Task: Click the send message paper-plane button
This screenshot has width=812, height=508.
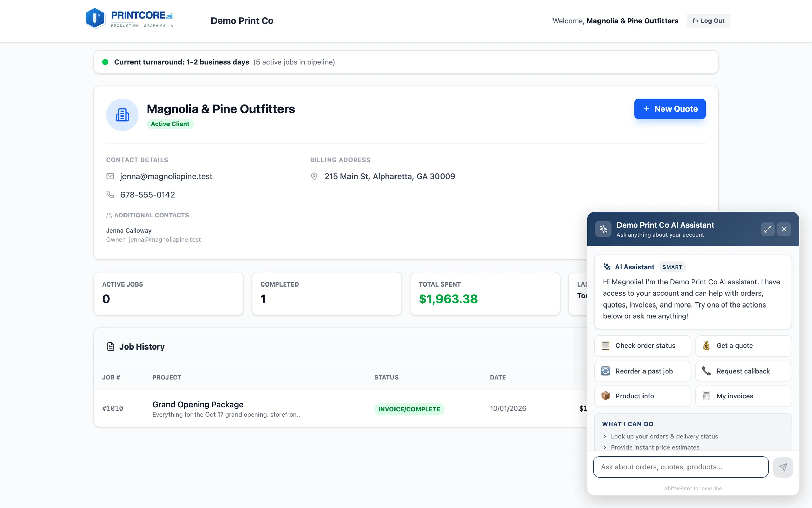Action: tap(783, 467)
